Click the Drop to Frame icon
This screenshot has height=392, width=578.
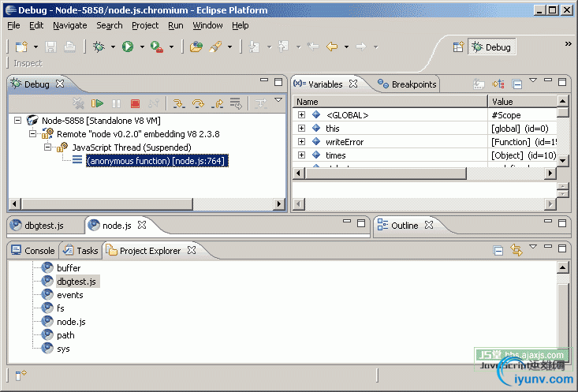click(236, 103)
